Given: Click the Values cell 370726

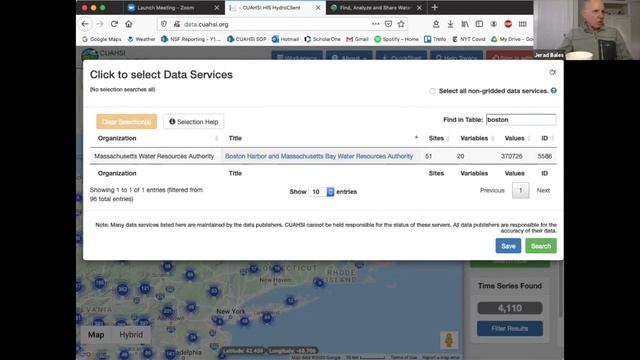Looking at the screenshot, I should [x=512, y=156].
